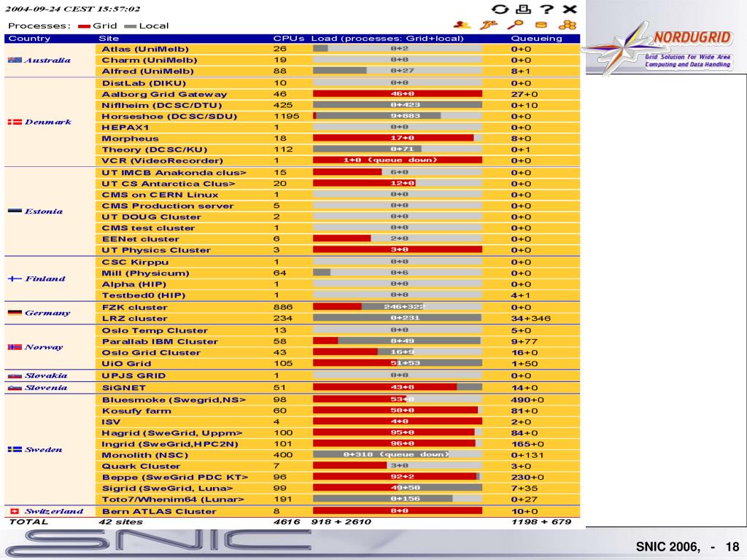This screenshot has width=747, height=560.
Task: Click Beppe queueing value 230+0
Action: (527, 477)
